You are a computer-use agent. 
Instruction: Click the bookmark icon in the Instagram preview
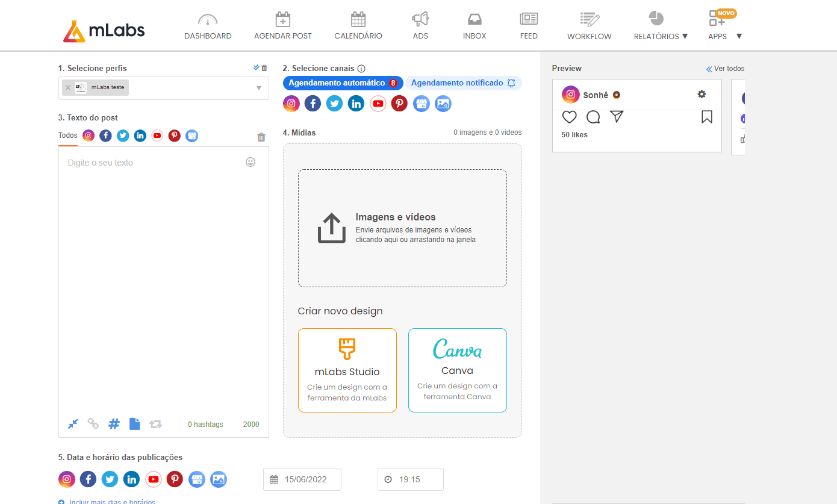point(706,117)
